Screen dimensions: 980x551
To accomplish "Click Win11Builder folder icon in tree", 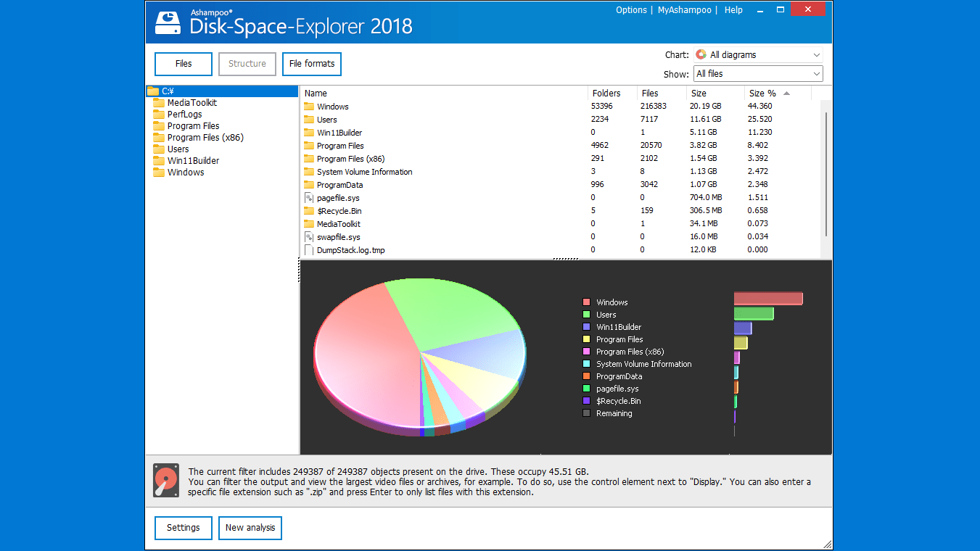I will click(159, 161).
